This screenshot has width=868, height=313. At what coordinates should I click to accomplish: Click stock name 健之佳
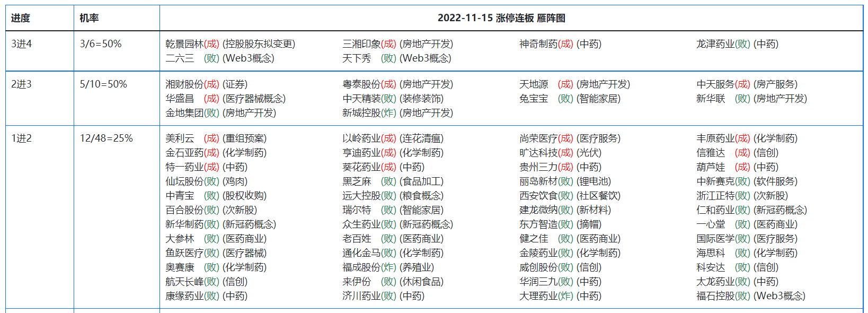coord(534,239)
